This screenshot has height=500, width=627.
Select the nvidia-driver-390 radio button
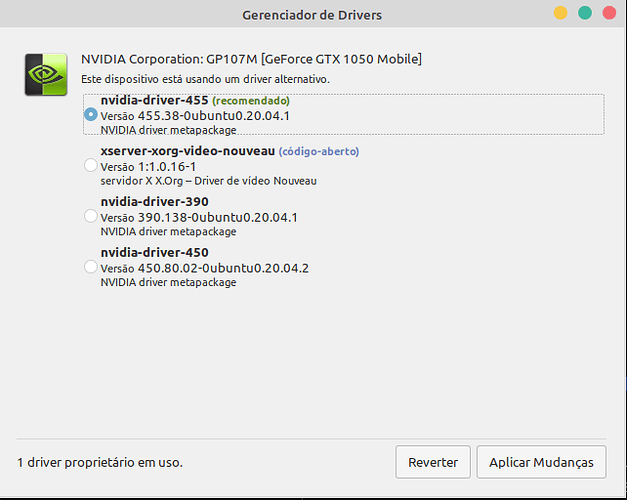pos(92,216)
